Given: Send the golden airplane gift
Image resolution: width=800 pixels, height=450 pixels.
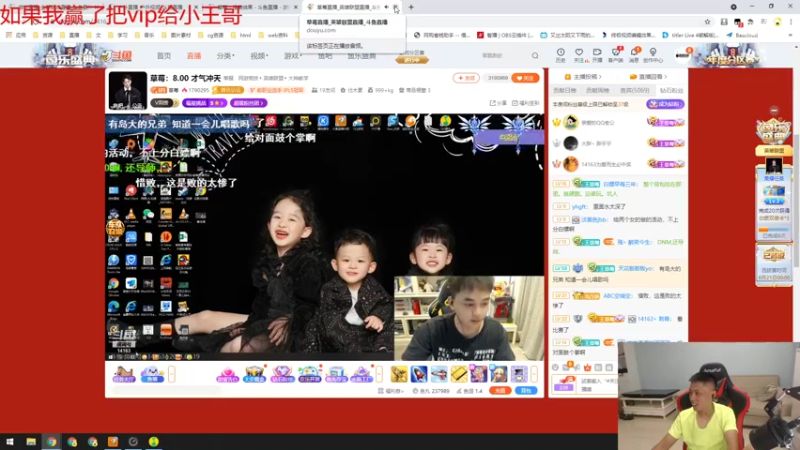Looking at the screenshot, I should (399, 374).
